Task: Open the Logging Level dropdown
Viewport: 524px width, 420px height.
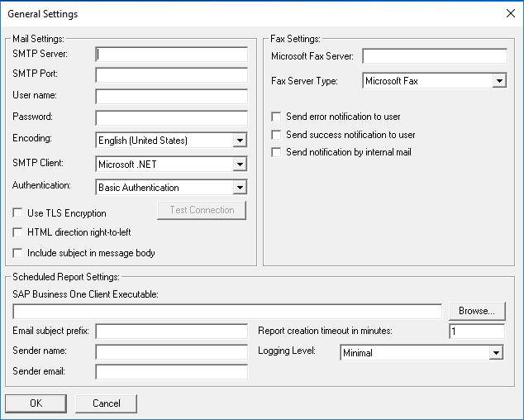Action: pyautogui.click(x=422, y=353)
